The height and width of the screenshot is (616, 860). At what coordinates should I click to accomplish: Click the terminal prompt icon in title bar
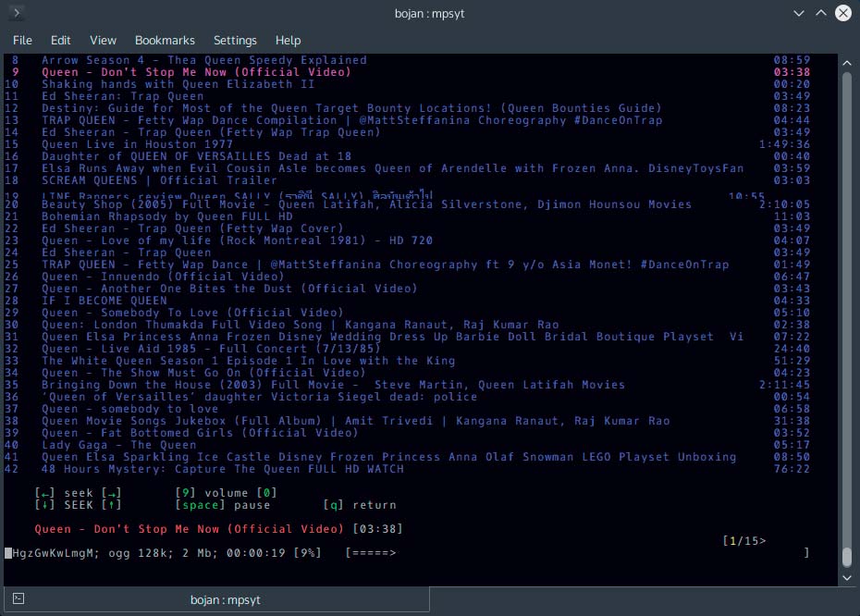[x=17, y=13]
